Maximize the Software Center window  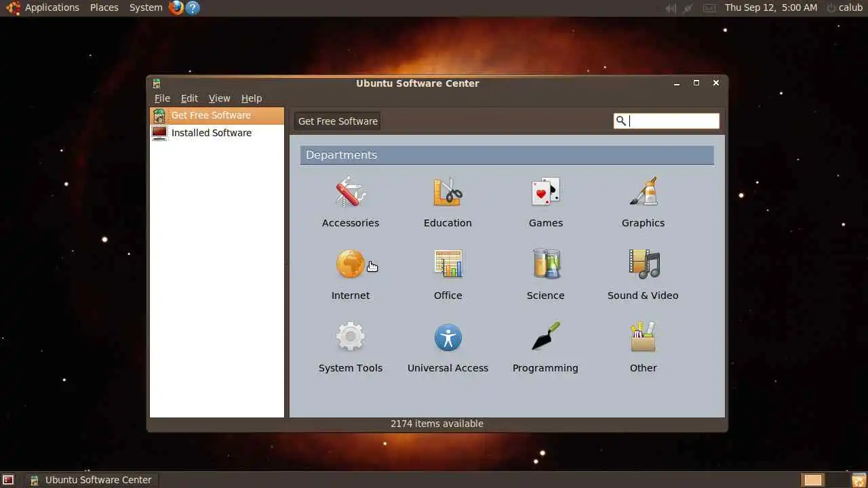[696, 83]
